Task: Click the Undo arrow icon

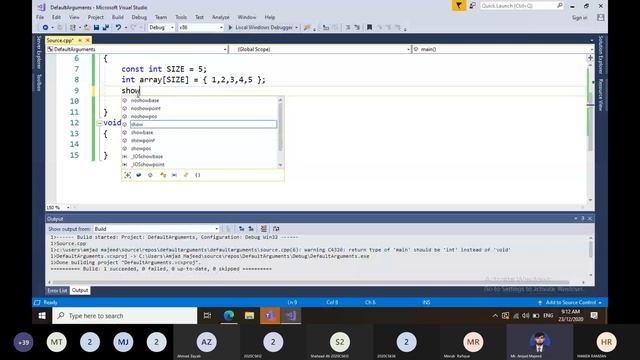Action: point(118,27)
